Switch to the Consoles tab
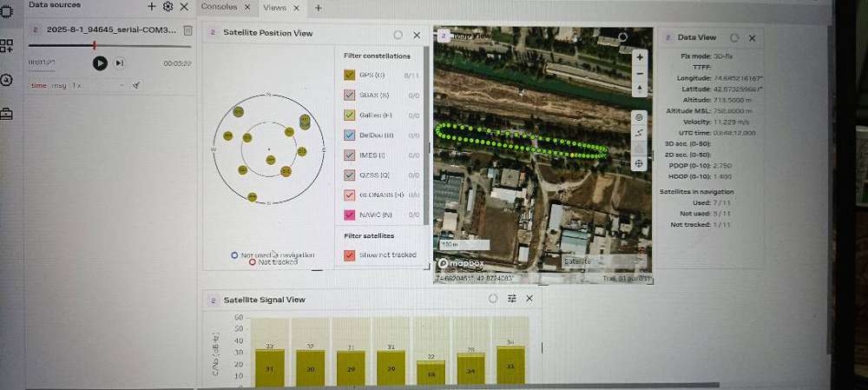The width and height of the screenshot is (868, 390). [220, 7]
